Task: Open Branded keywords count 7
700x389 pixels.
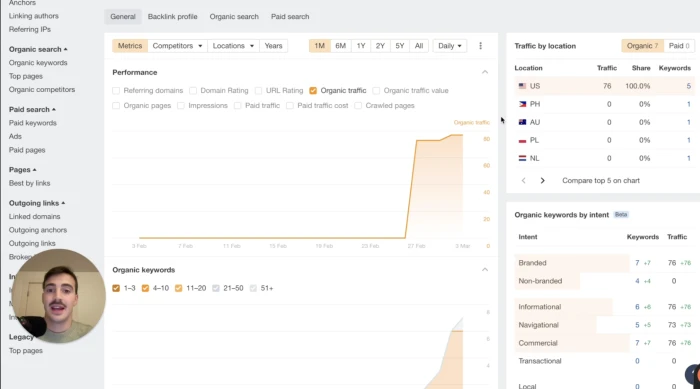Action: [637, 263]
